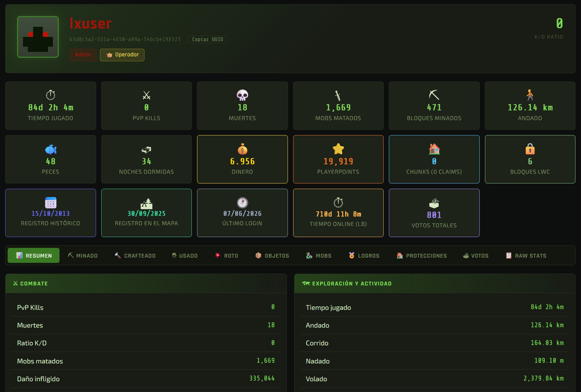Click the Admin rank badge
This screenshot has width=581, height=392.
pyautogui.click(x=83, y=55)
